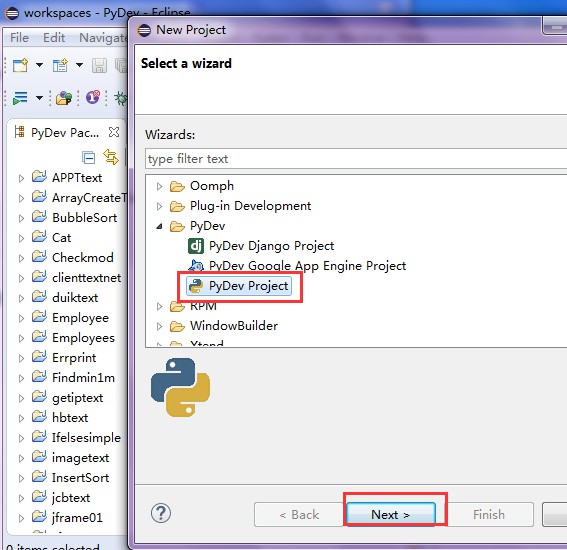Screen dimensions: 567x550
Task: Click the WindowBuilder folder icon
Action: tap(177, 326)
